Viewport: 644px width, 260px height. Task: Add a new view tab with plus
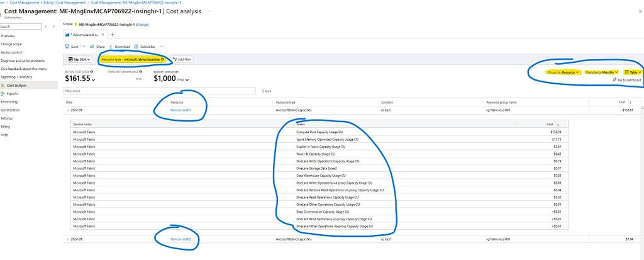pyautogui.click(x=113, y=35)
